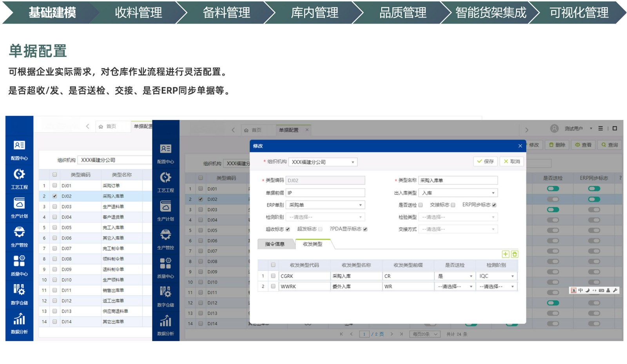Uncheck the ERP同步标志 checkbox

pos(494,205)
